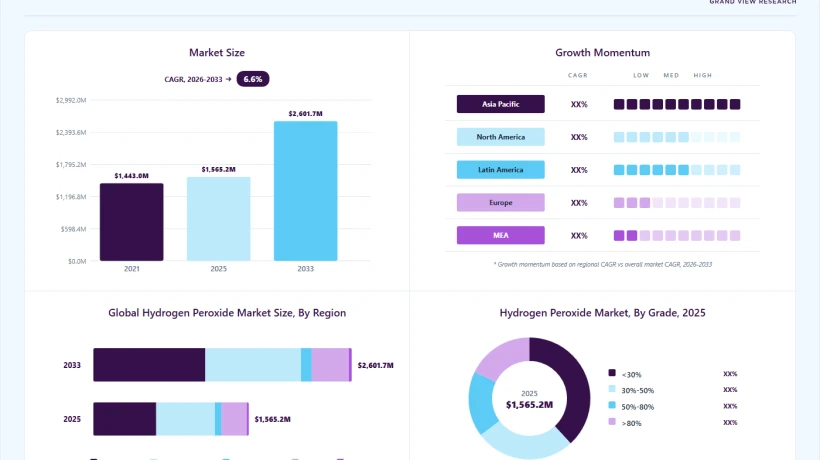Select the 2033 market size bar

[305, 191]
